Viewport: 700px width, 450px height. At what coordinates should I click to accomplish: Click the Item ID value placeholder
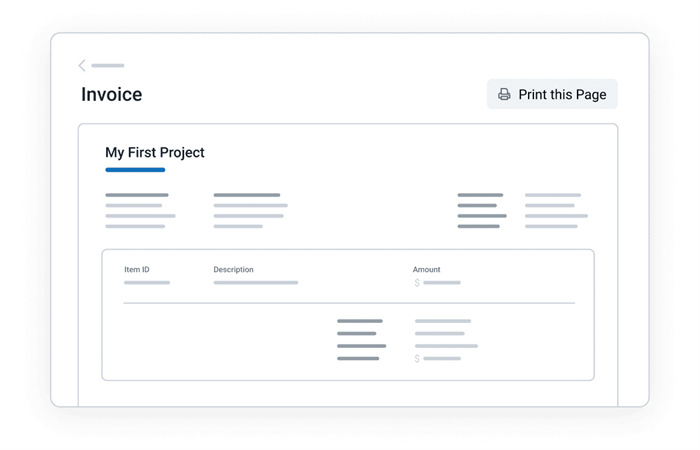point(147,283)
